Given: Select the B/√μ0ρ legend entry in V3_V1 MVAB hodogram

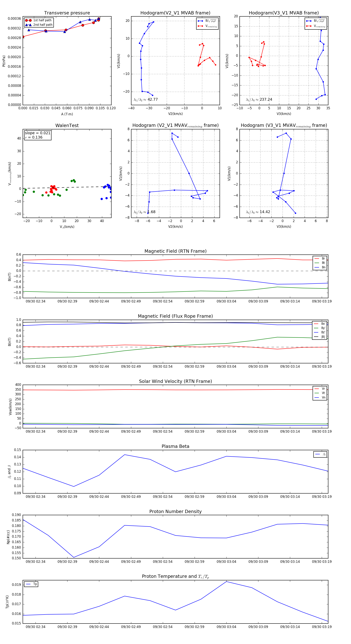Looking at the screenshot, I should (x=316, y=21).
